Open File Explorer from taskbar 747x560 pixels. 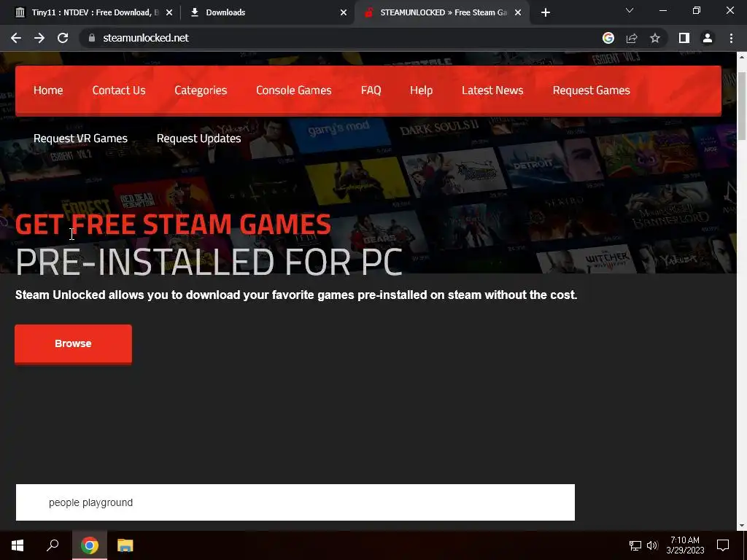pos(125,545)
